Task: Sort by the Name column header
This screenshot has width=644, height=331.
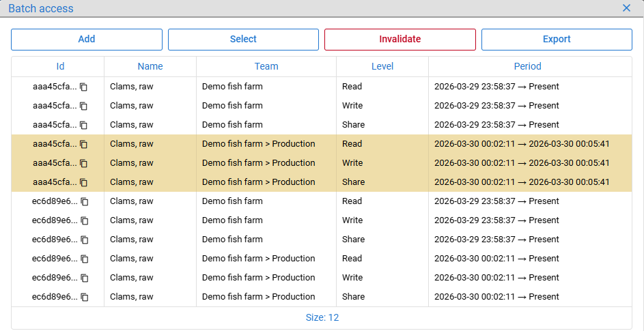Action: tap(150, 66)
